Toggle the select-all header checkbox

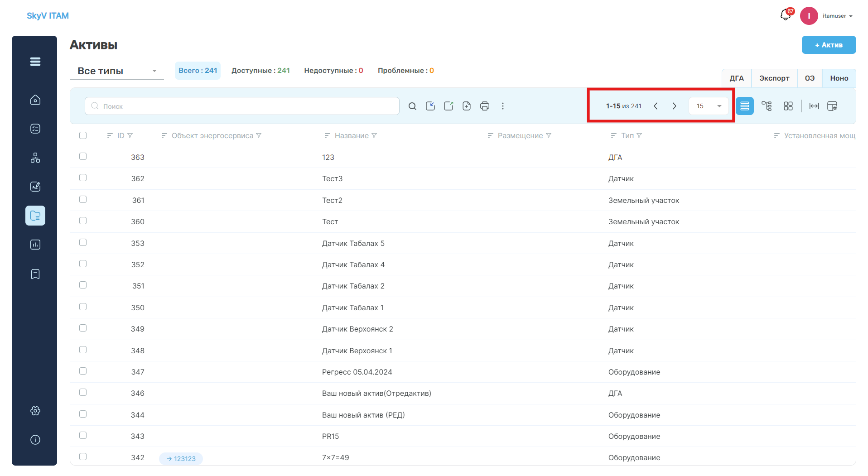click(x=83, y=135)
